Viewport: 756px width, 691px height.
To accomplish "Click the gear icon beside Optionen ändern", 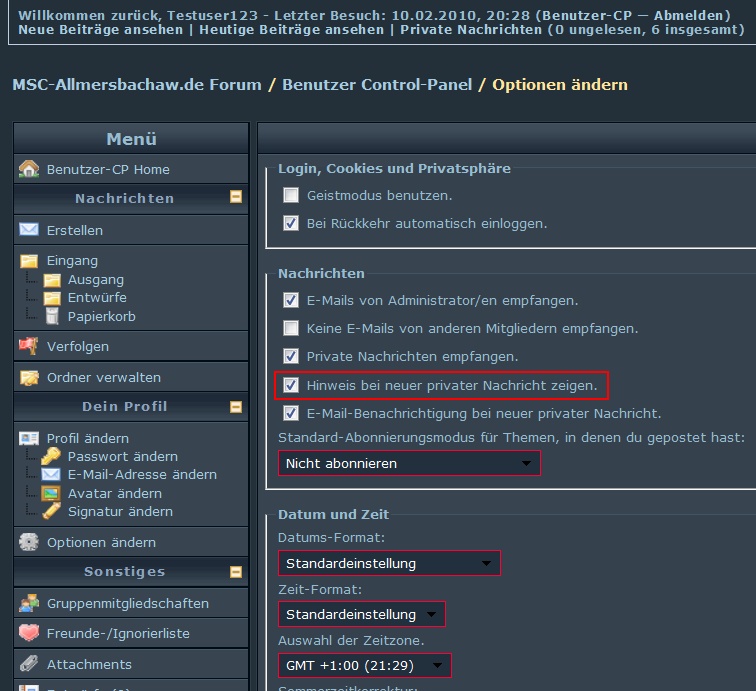I will pyautogui.click(x=29, y=542).
